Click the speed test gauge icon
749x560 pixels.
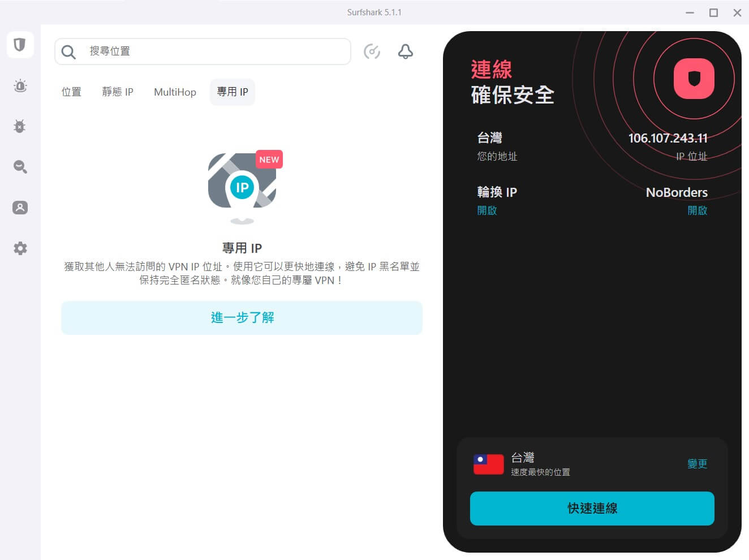(x=372, y=51)
